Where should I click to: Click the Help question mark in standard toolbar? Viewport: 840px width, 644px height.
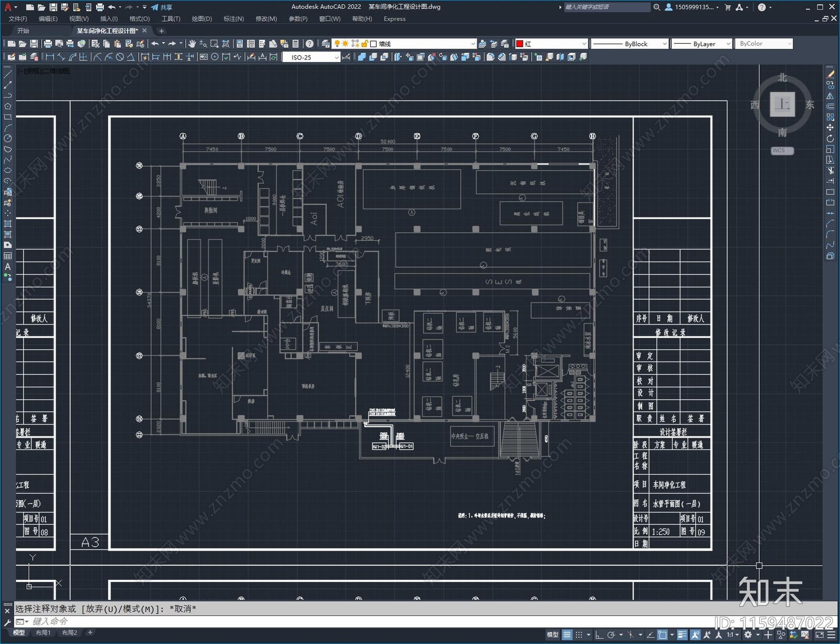(x=310, y=44)
